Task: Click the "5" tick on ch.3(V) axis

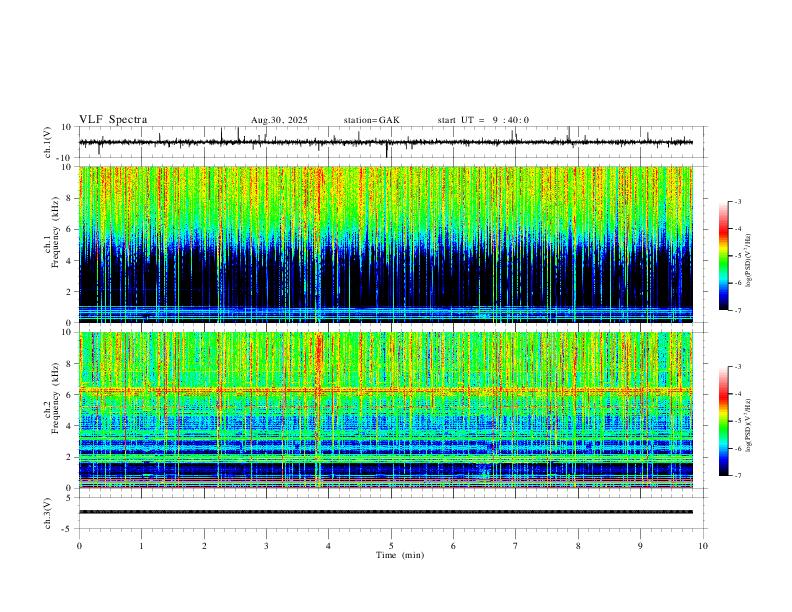Action: point(70,498)
